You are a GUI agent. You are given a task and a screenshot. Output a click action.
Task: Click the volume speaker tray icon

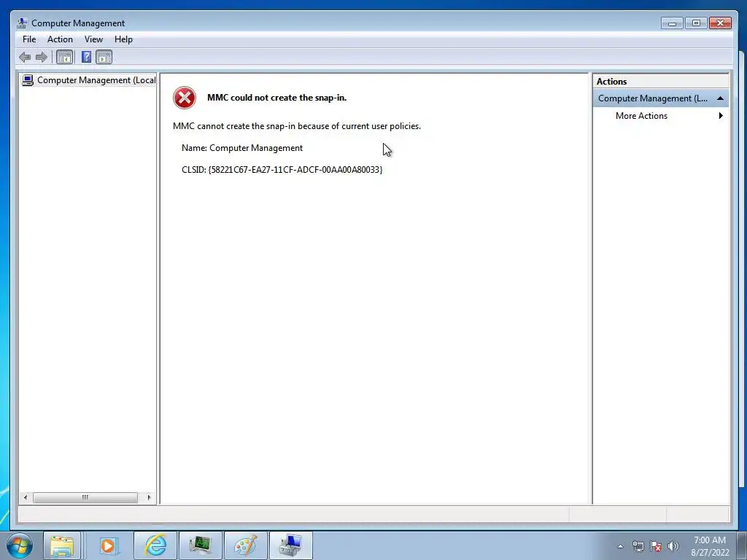tap(673, 546)
